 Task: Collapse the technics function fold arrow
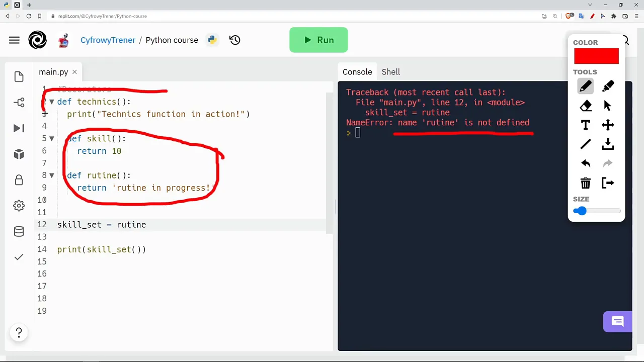point(51,102)
